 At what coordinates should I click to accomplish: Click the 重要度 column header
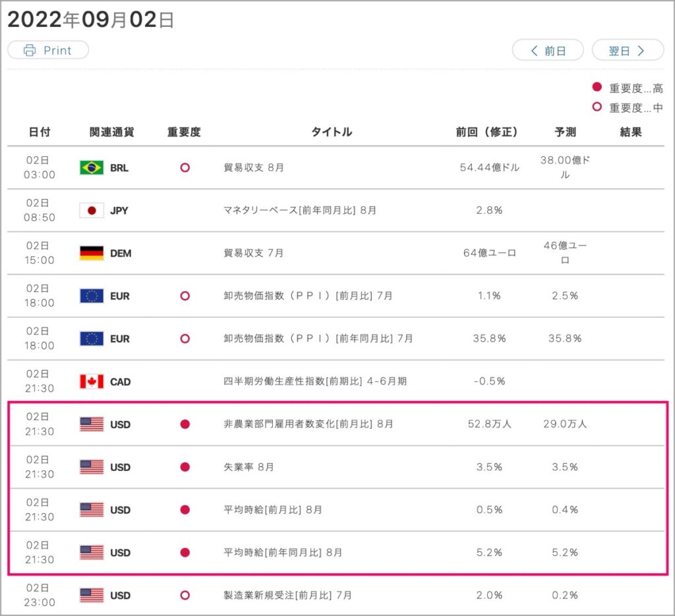click(x=185, y=132)
